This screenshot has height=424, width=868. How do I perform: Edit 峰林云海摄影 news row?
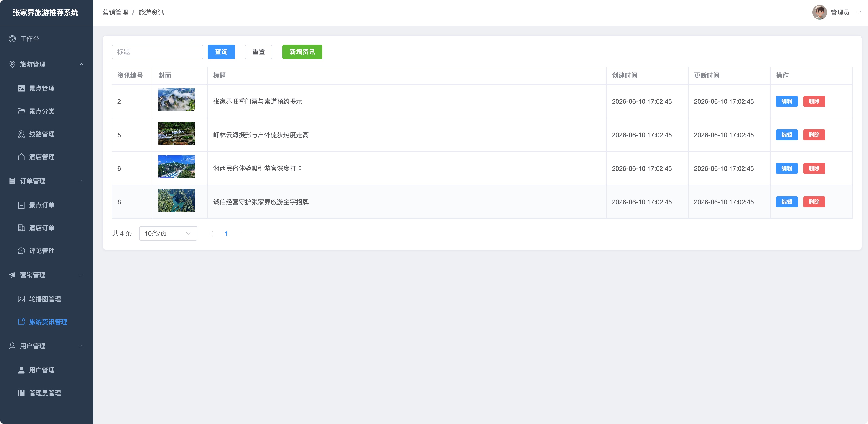coord(787,135)
